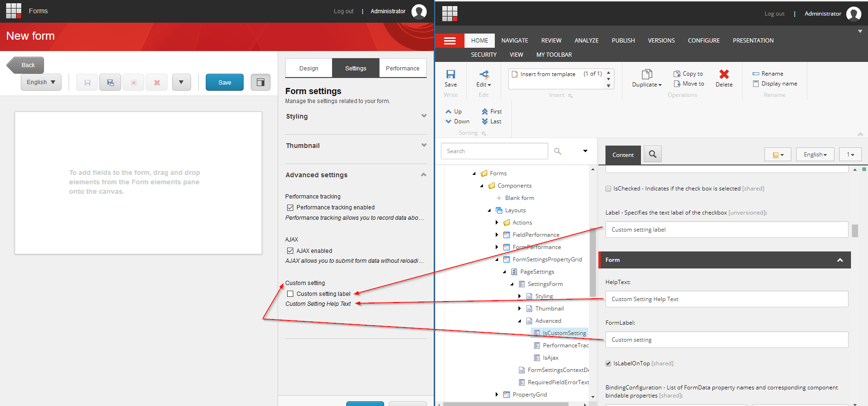Collapse the Advanced settings section
868x406 pixels.
[423, 175]
